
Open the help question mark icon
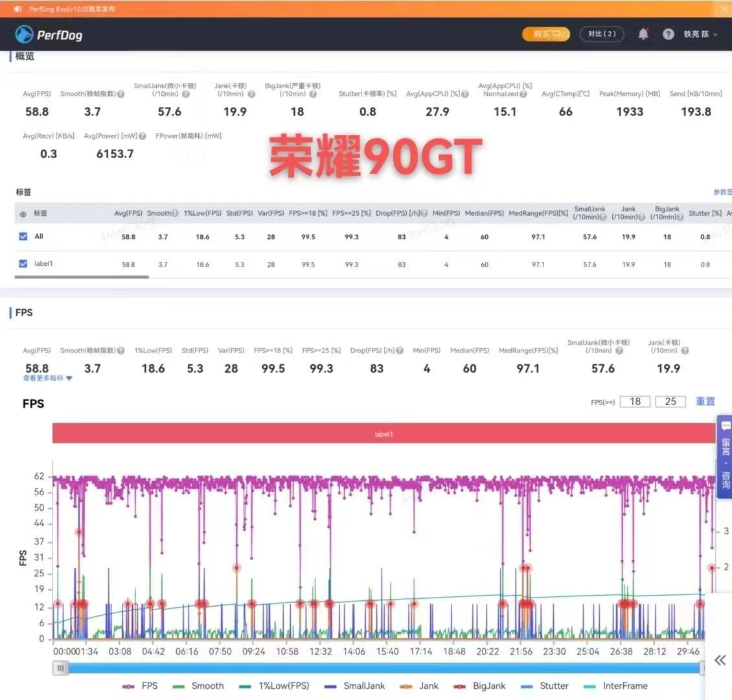[668, 34]
